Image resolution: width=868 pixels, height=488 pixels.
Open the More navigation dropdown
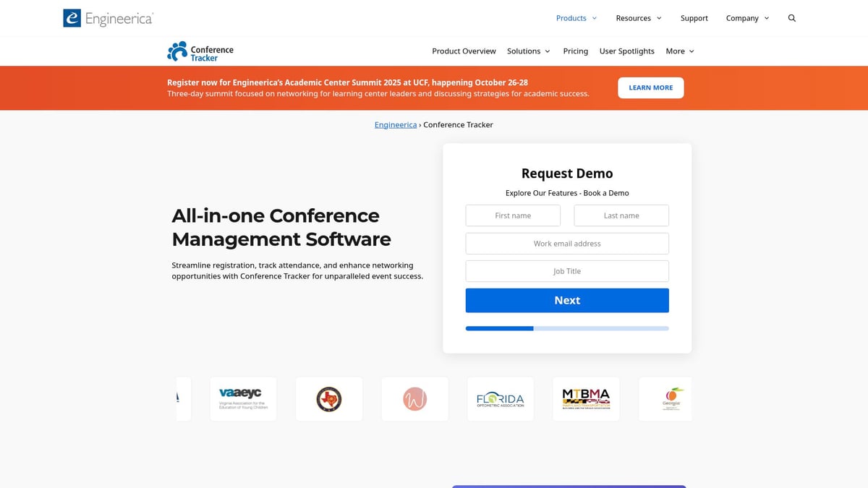pos(678,51)
